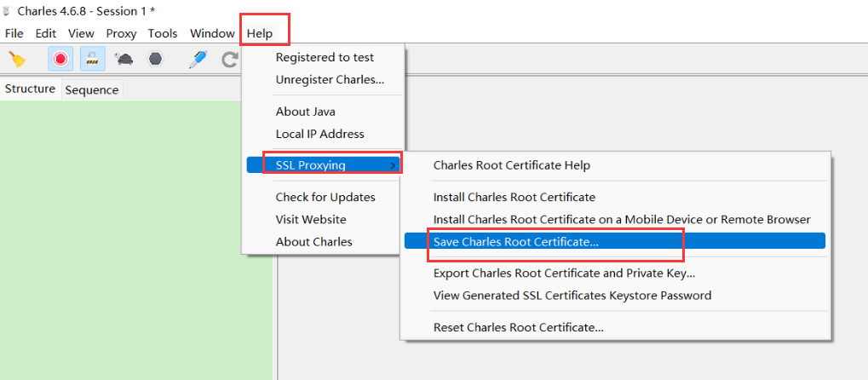Close the open Help menu
868x380 pixels.
click(x=260, y=33)
